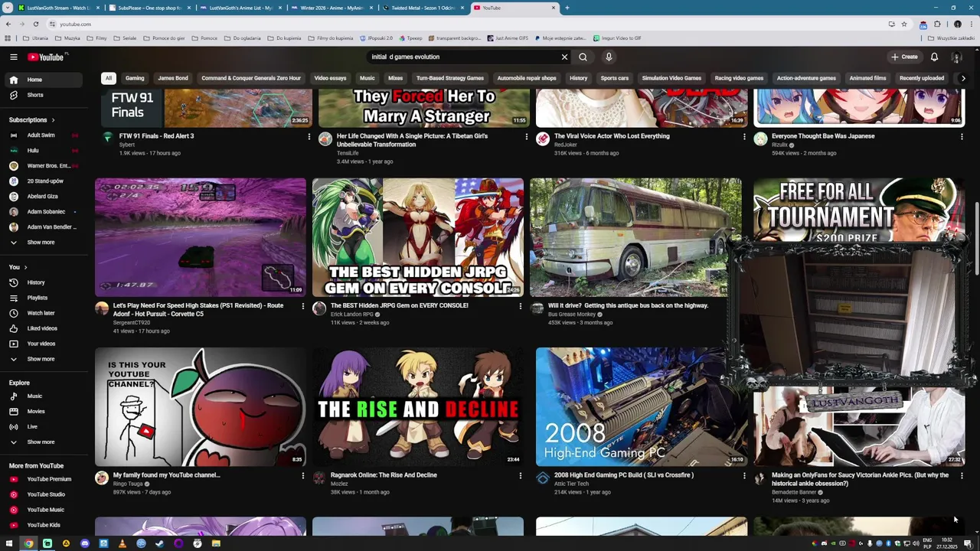Viewport: 980px width, 551px height.
Task: Open options menu for 2008 High End Gaming PC video
Action: 744,475
